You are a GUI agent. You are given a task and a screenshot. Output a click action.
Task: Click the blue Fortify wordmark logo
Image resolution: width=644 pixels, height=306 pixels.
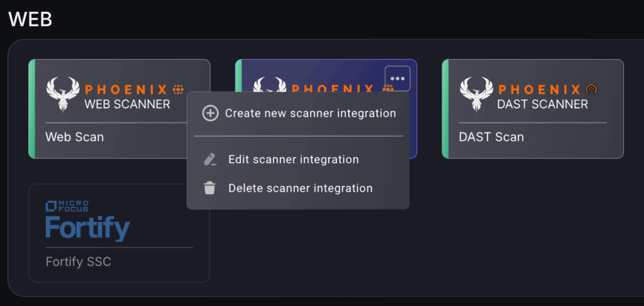click(87, 227)
